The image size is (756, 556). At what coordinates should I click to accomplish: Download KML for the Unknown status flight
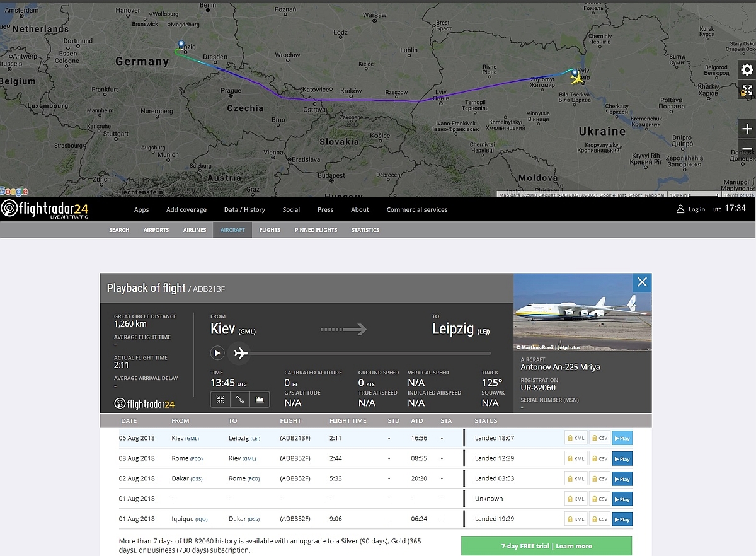tap(576, 499)
